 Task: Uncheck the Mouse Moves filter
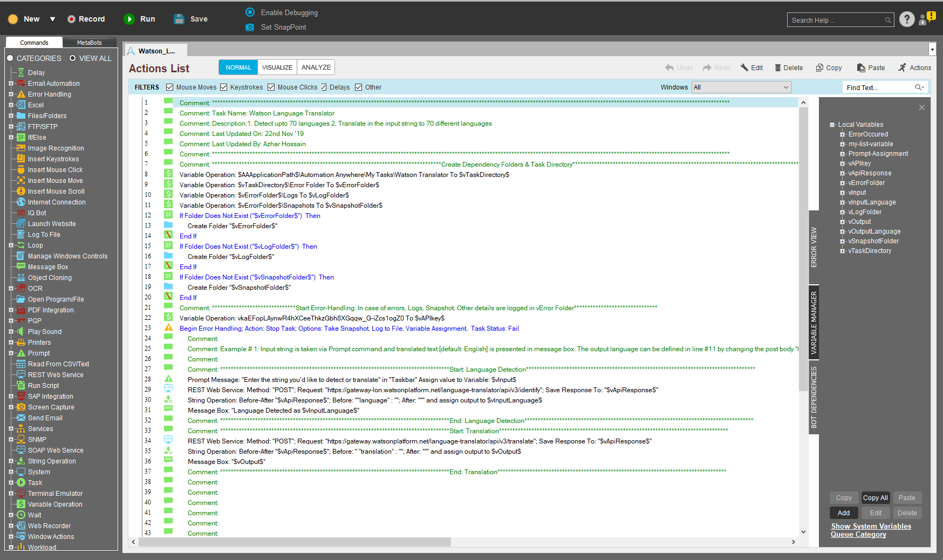(x=170, y=87)
